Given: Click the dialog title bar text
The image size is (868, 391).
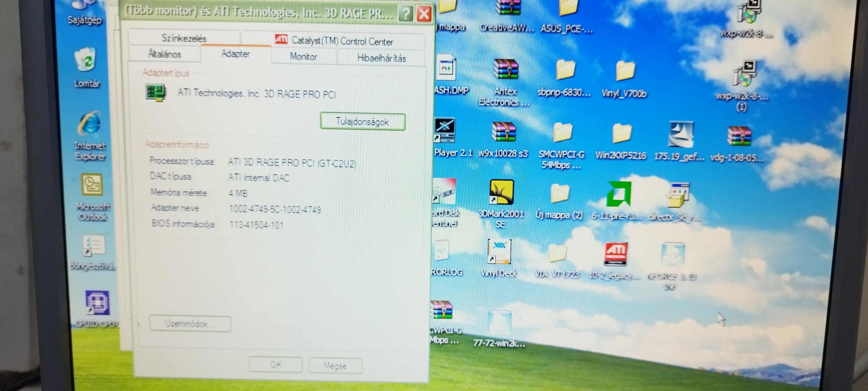Looking at the screenshot, I should (x=259, y=12).
